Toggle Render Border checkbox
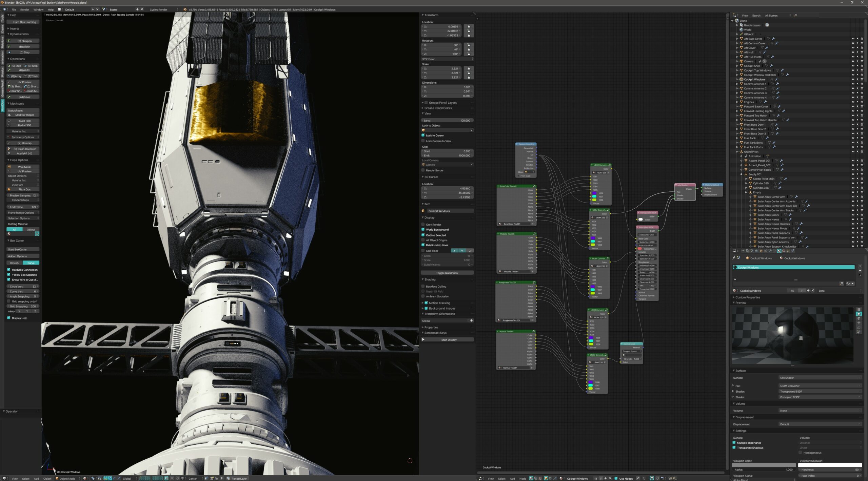The image size is (868, 481). coord(423,170)
